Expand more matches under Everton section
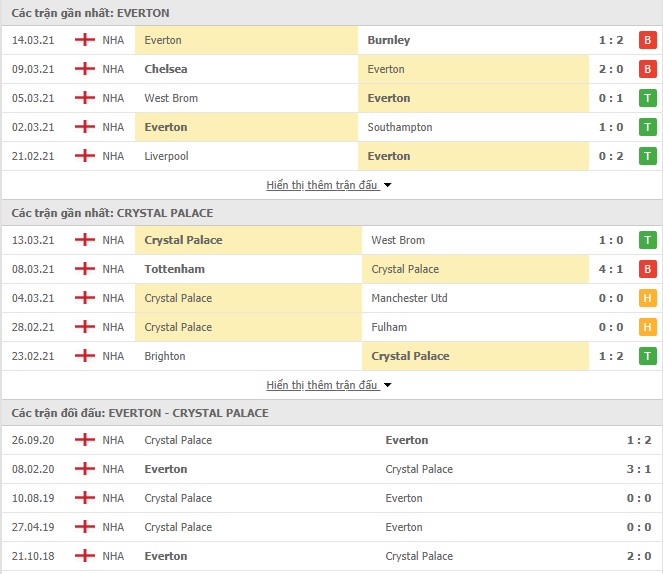The width and height of the screenshot is (663, 574). click(x=321, y=185)
